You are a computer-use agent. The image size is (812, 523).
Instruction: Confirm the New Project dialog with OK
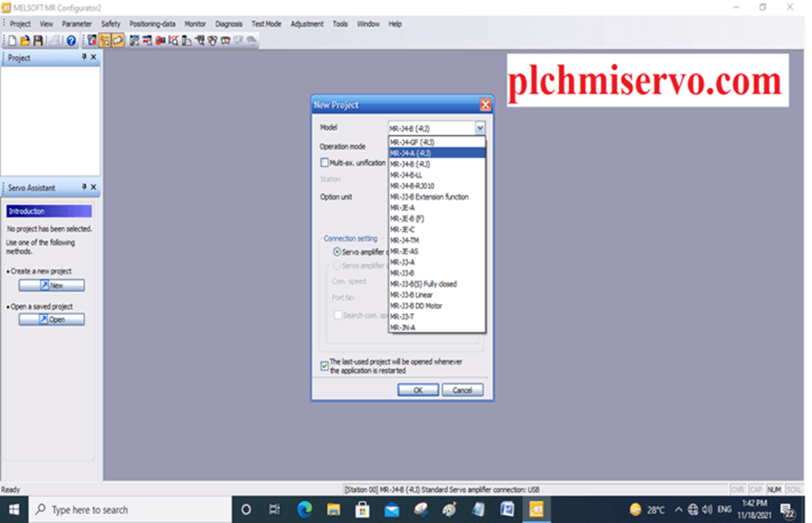tap(418, 389)
